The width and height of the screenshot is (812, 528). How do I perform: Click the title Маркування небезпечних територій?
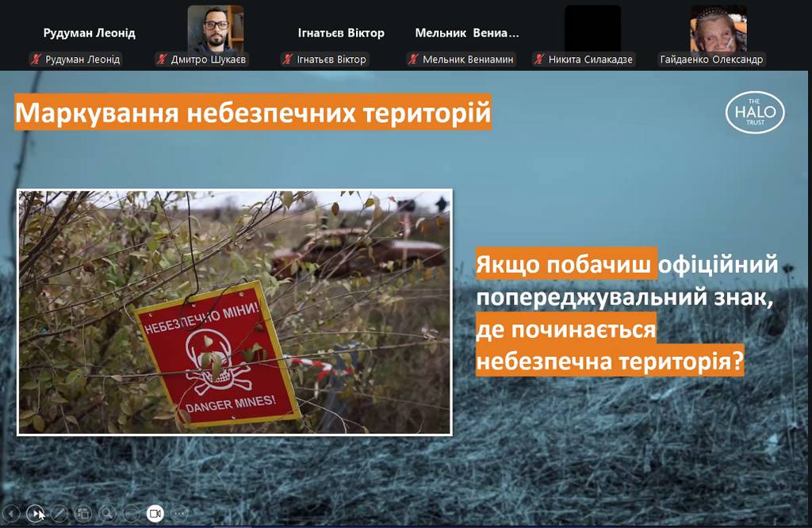[253, 113]
